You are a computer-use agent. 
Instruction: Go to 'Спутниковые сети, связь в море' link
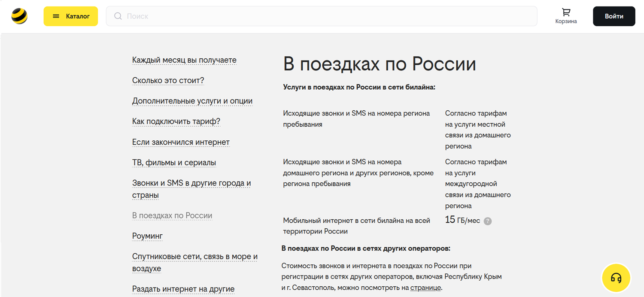pyautogui.click(x=194, y=257)
